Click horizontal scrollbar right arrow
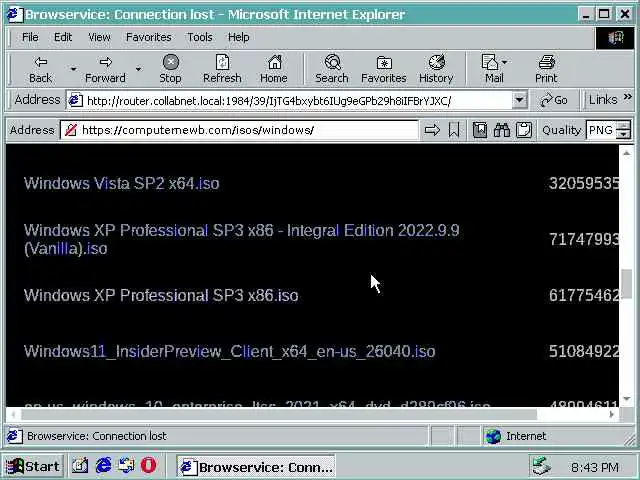Image resolution: width=640 pixels, height=480 pixels. 611,414
